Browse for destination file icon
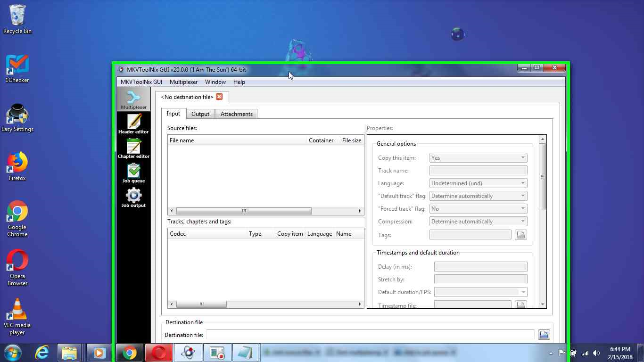 pyautogui.click(x=544, y=335)
